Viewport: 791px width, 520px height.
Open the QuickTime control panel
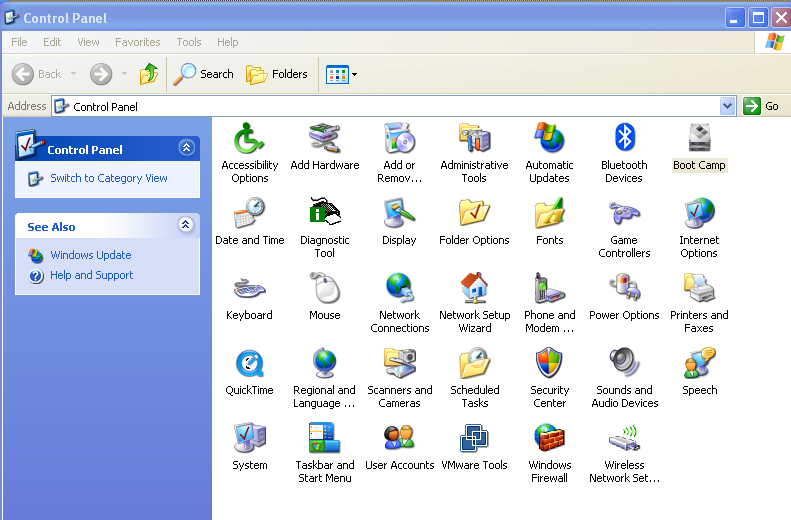point(249,364)
